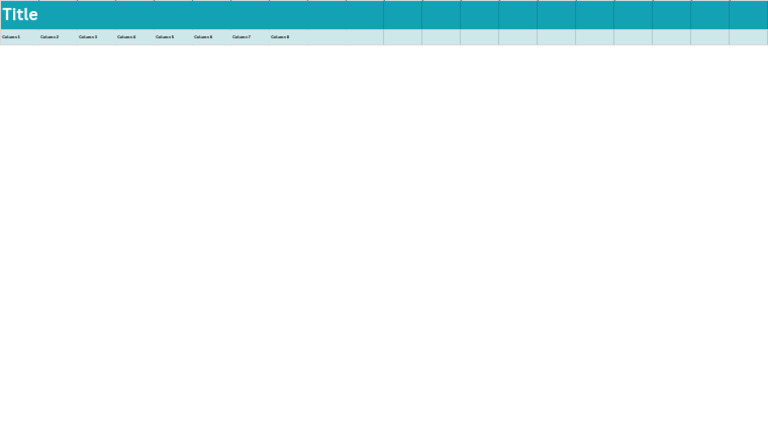Viewport: 768px width, 431px height.
Task: Select the Column 1 header cell
Action: coord(20,37)
